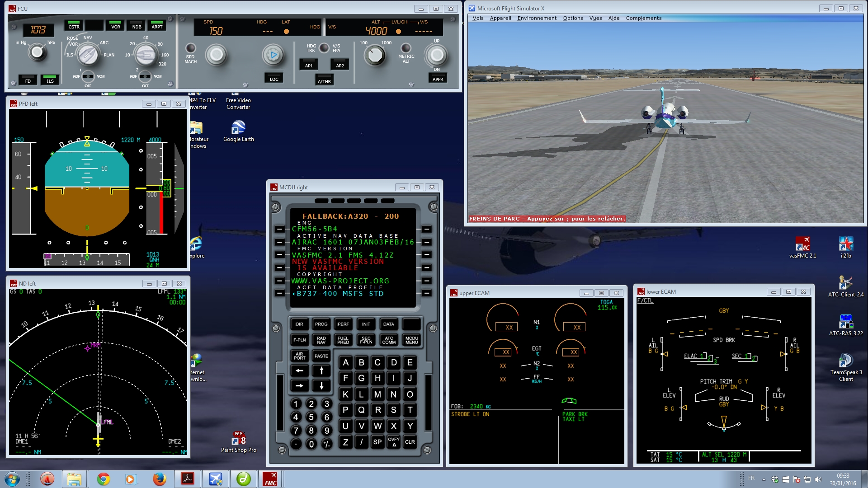Viewport: 868px width, 488px height.
Task: Click the altitude selector knob
Action: 375,55
